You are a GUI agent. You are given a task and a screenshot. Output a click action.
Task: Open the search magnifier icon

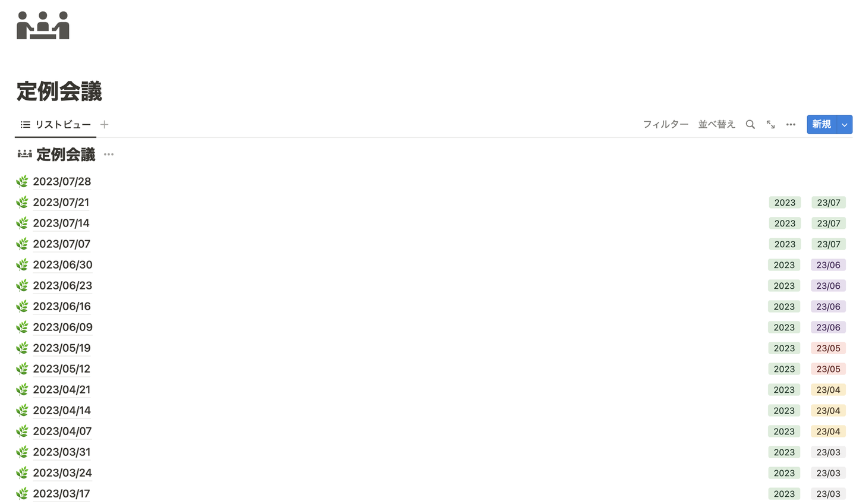point(750,124)
